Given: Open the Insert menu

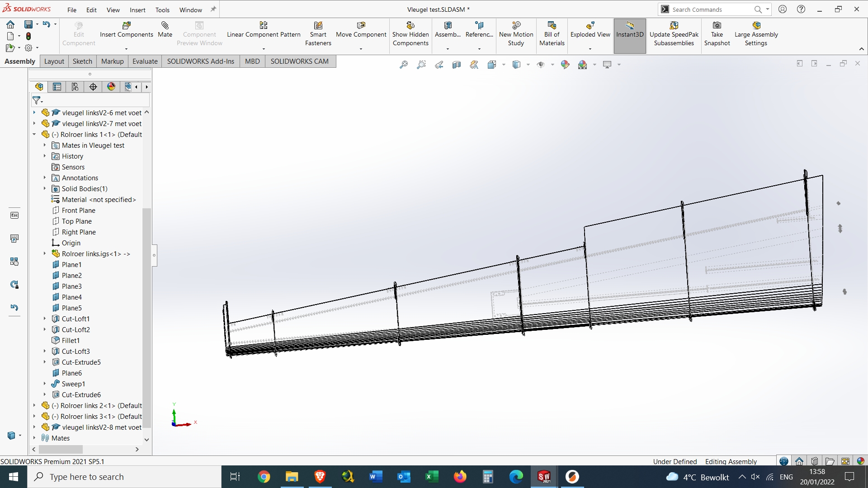Looking at the screenshot, I should pyautogui.click(x=137, y=10).
